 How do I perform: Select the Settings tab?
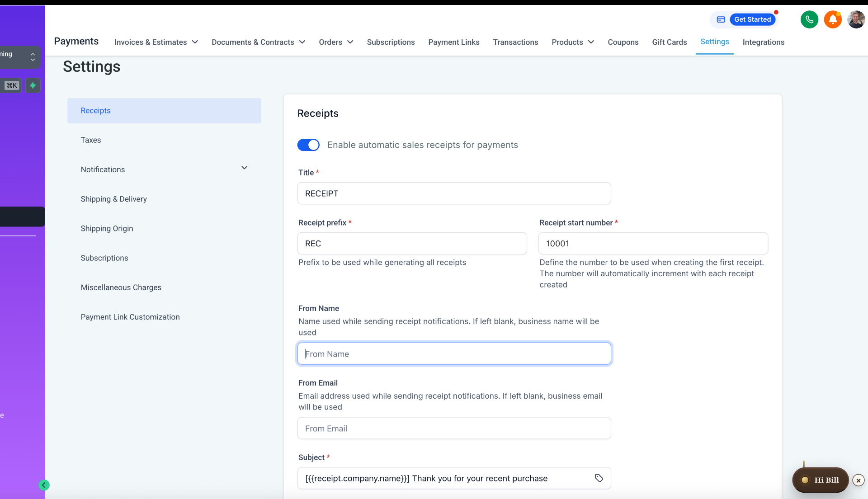point(714,42)
